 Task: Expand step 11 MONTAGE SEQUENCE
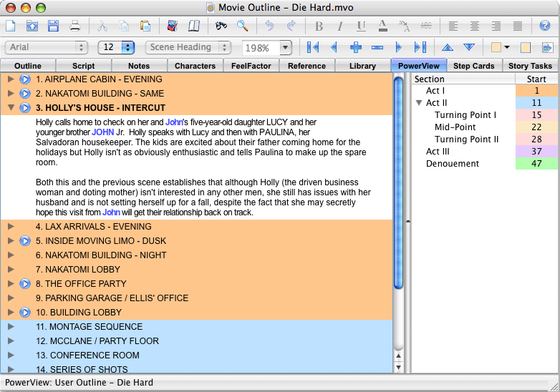pos(11,326)
